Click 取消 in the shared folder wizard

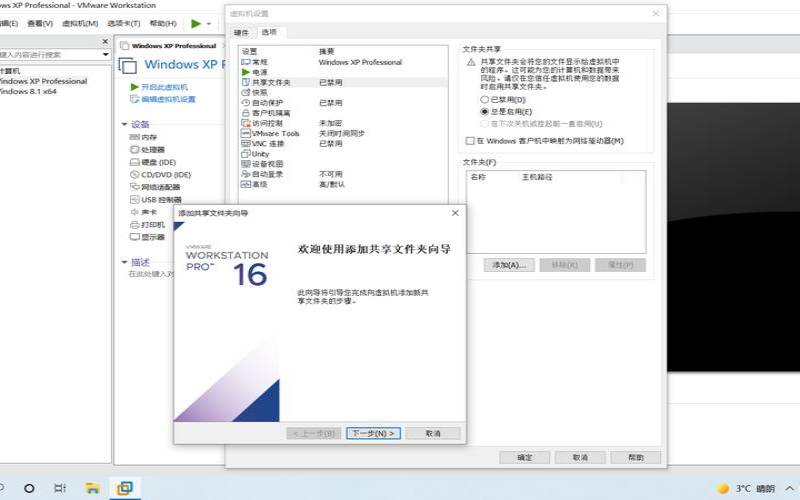point(433,433)
